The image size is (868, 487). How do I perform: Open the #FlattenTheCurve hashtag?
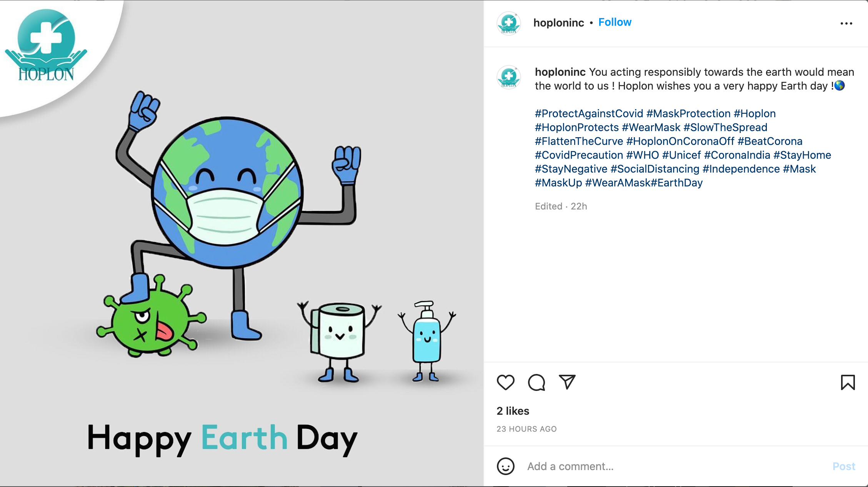[x=579, y=141]
